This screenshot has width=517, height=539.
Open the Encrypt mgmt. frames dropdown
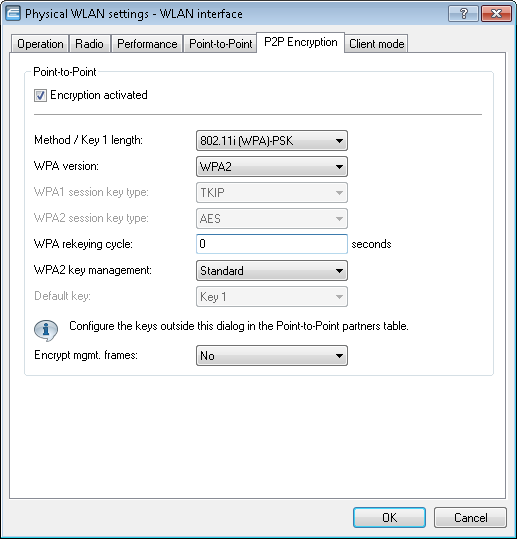coord(272,355)
